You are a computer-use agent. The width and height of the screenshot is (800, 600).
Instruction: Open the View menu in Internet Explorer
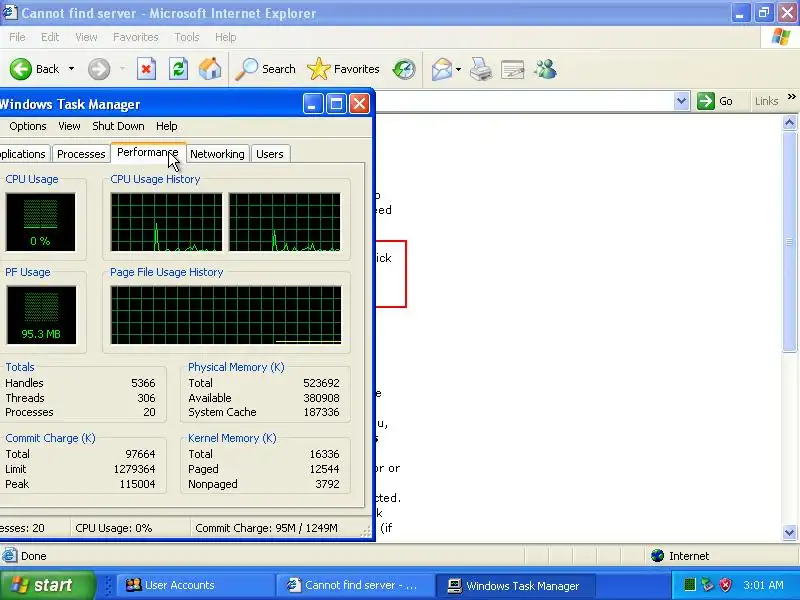tap(86, 37)
